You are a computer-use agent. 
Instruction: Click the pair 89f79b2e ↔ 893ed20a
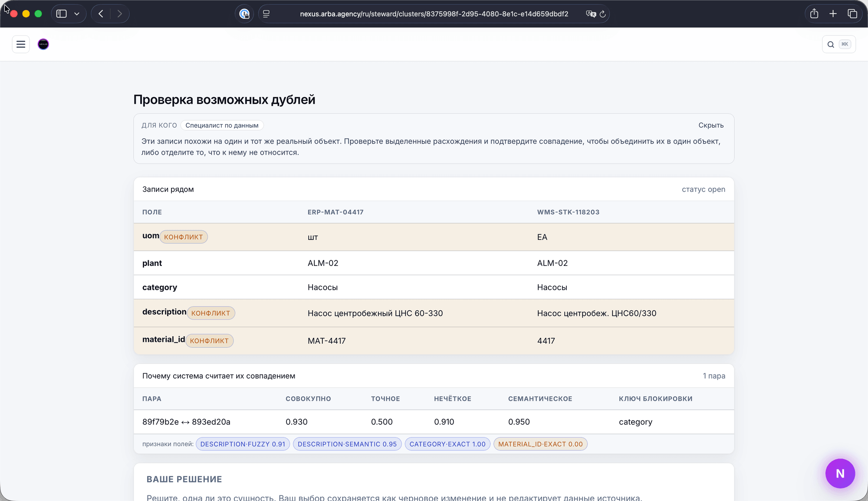click(186, 422)
